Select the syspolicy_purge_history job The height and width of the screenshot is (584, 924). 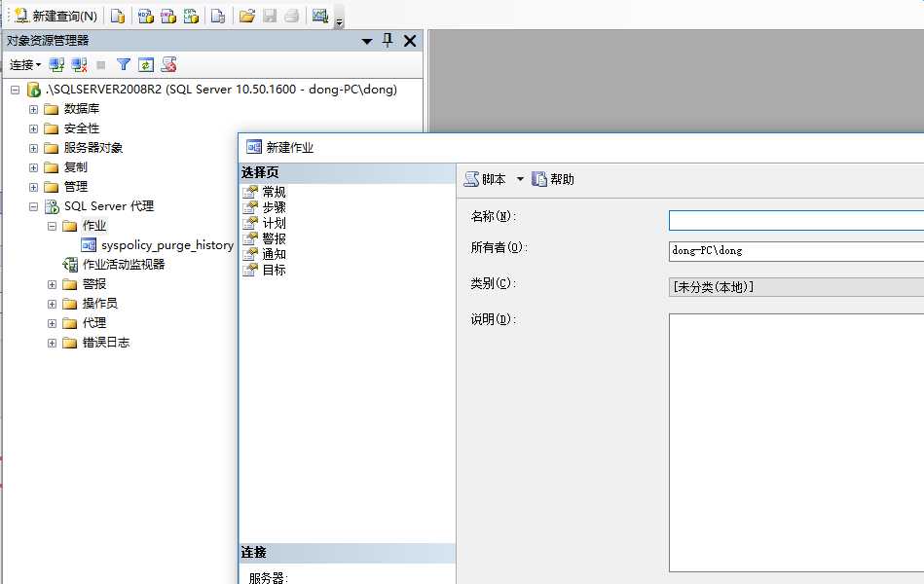coord(167,245)
